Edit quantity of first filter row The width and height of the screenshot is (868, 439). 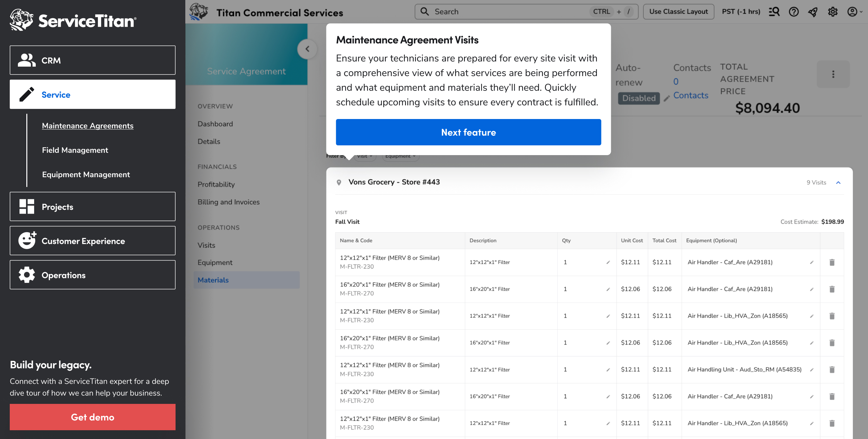tap(608, 262)
